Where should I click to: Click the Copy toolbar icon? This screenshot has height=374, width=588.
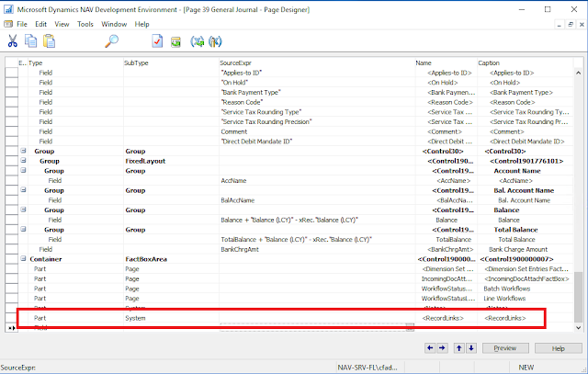(30, 41)
